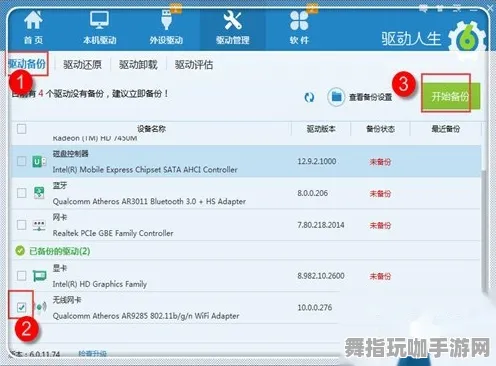Viewport: 496px width, 366px height.
Task: Click 未备份 status in Realtek row
Action: (380, 226)
